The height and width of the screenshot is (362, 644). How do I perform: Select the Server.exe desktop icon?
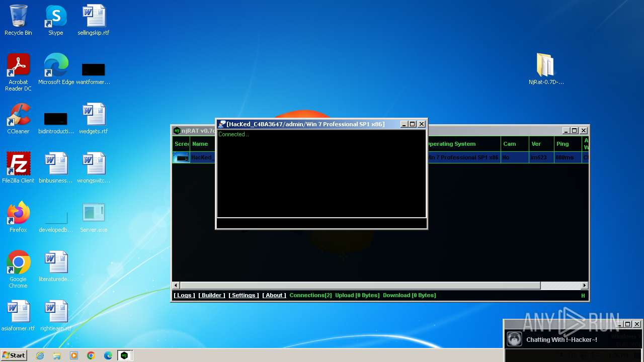(94, 217)
